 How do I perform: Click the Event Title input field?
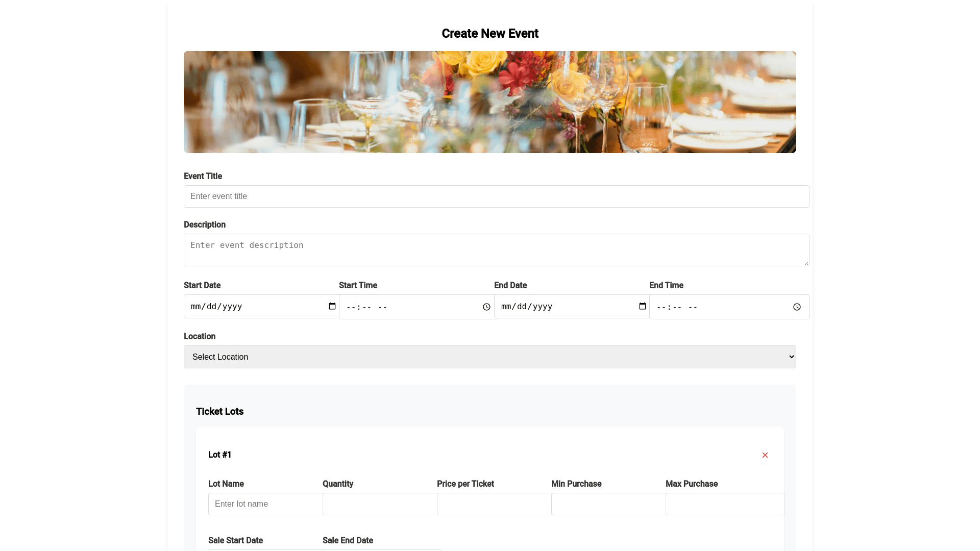496,196
